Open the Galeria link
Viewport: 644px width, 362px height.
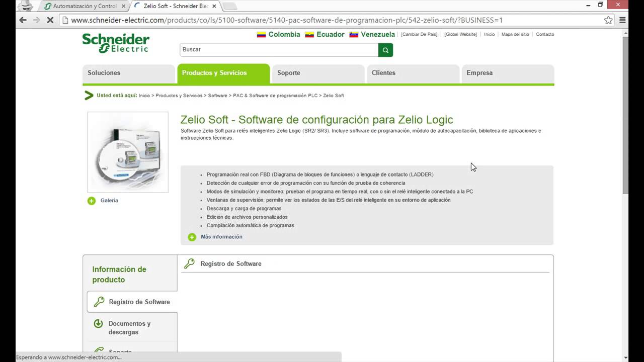pos(109,201)
